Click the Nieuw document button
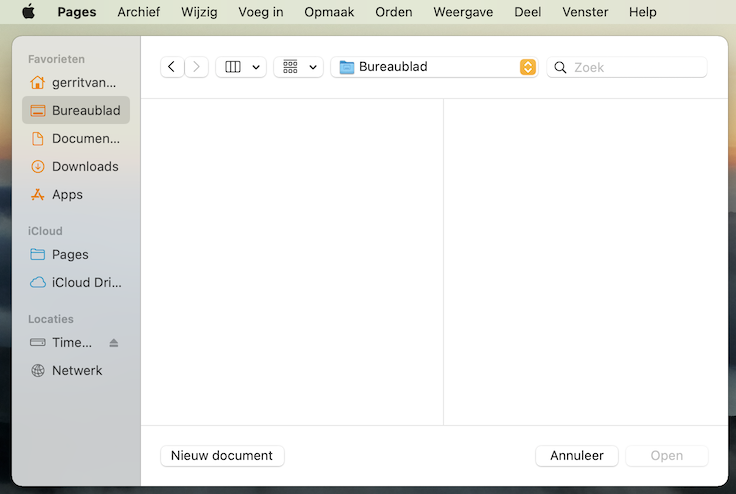The width and height of the screenshot is (736, 494). [x=222, y=455]
